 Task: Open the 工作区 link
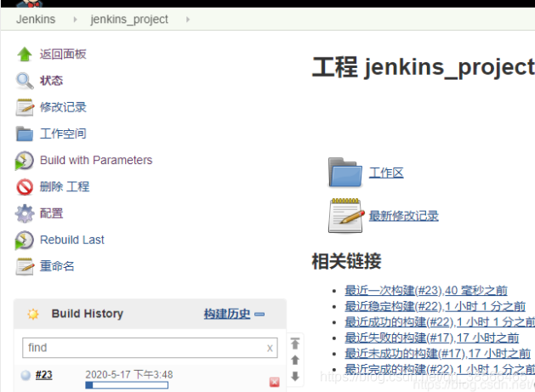click(386, 173)
